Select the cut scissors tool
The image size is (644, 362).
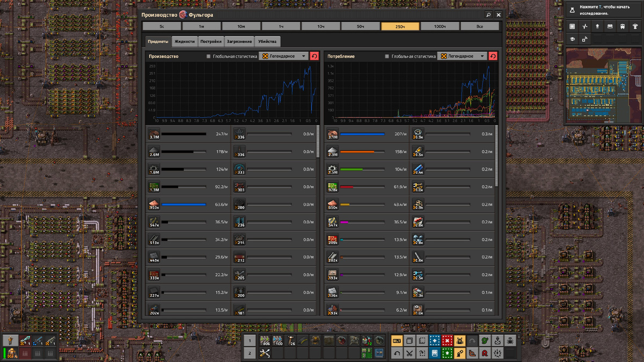click(409, 353)
